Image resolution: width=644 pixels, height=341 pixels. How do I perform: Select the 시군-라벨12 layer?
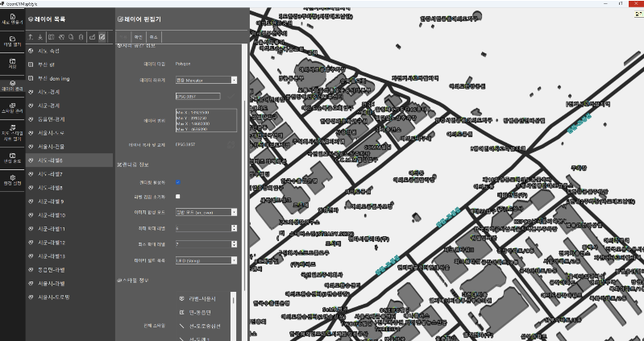[x=69, y=243]
